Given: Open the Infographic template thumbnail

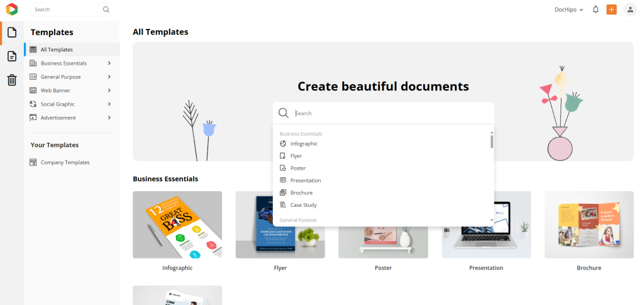Looking at the screenshot, I should coord(177,225).
